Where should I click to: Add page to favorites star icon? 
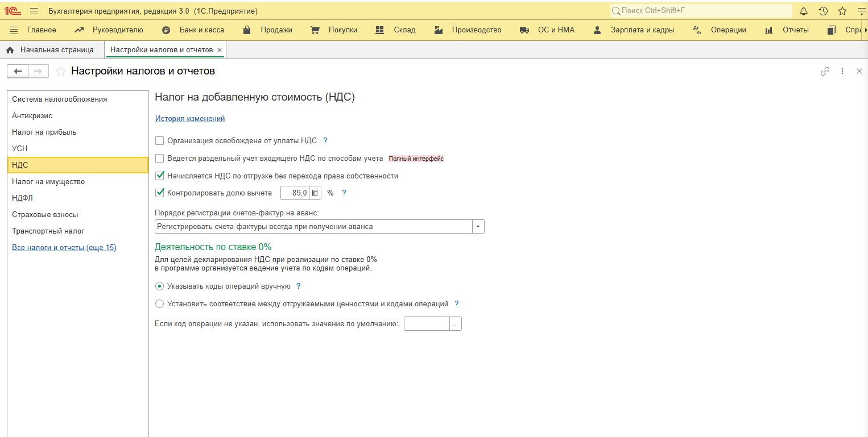pos(60,72)
